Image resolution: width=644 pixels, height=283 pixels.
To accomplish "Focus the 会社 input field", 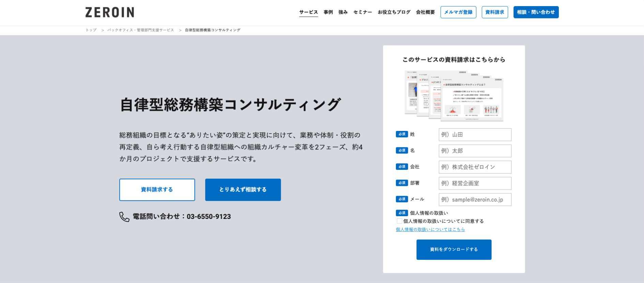I will click(x=475, y=167).
